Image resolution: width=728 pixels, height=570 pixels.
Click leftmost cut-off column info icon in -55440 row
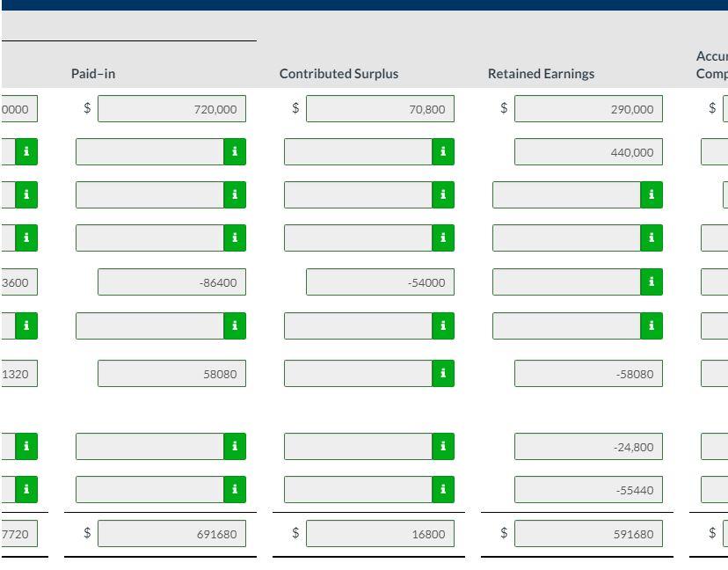pyautogui.click(x=26, y=489)
